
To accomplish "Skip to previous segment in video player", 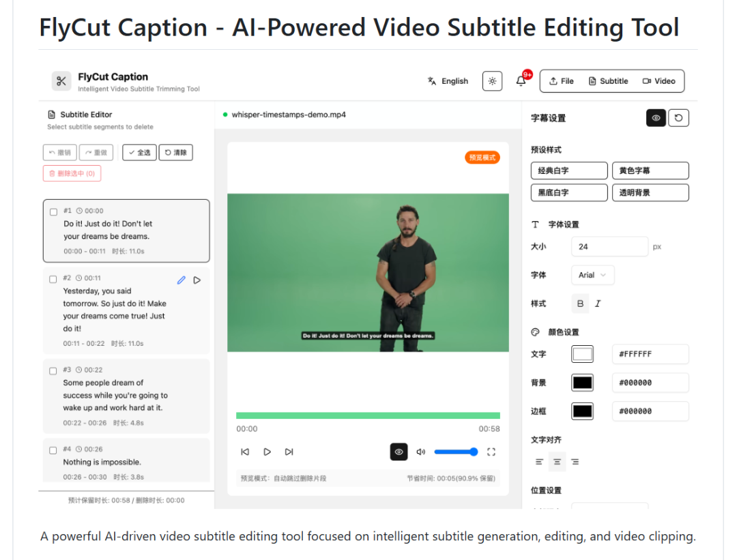I will (245, 452).
